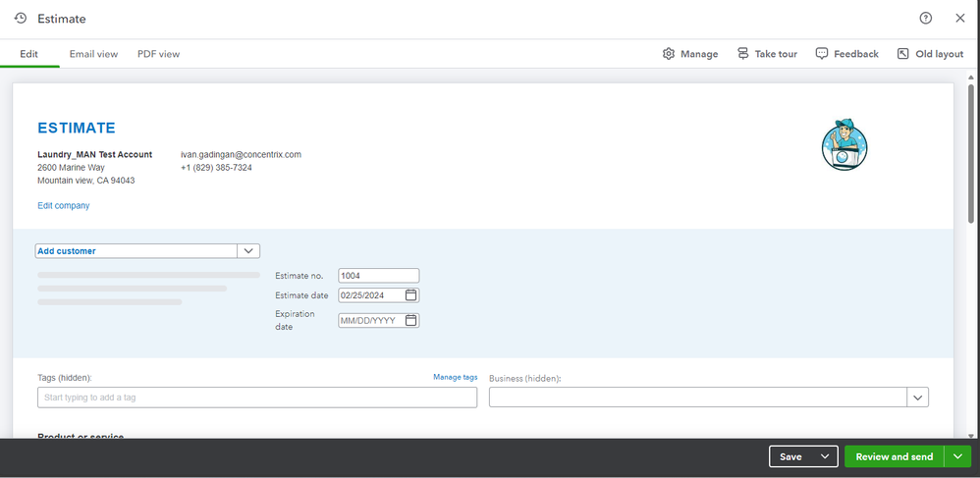Switch to the Email view tab
This screenshot has width=980, height=478.
coord(93,54)
